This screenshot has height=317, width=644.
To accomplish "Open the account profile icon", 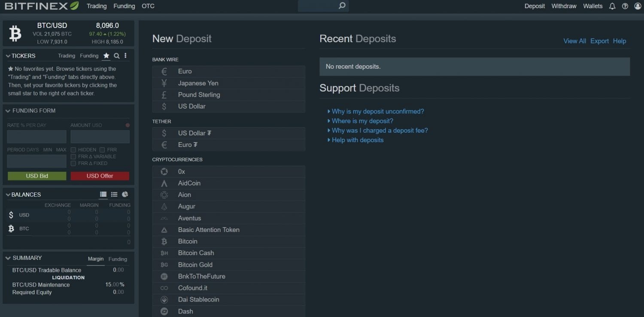I will [x=638, y=6].
